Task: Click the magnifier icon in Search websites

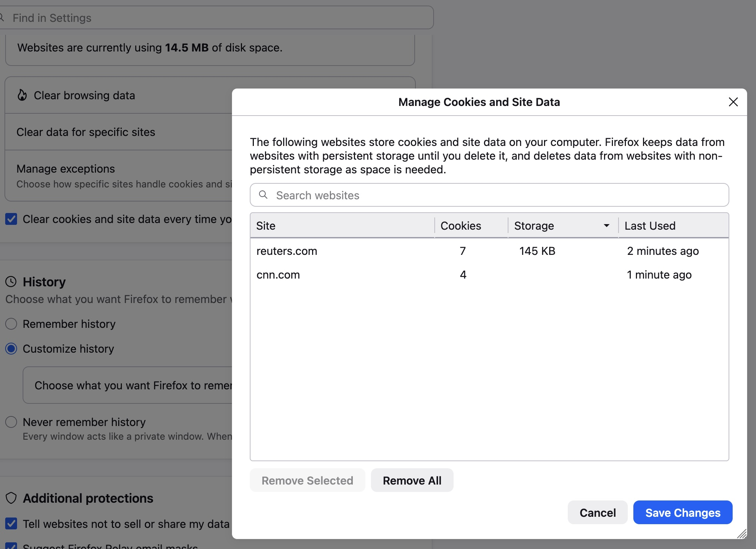Action: tap(263, 195)
